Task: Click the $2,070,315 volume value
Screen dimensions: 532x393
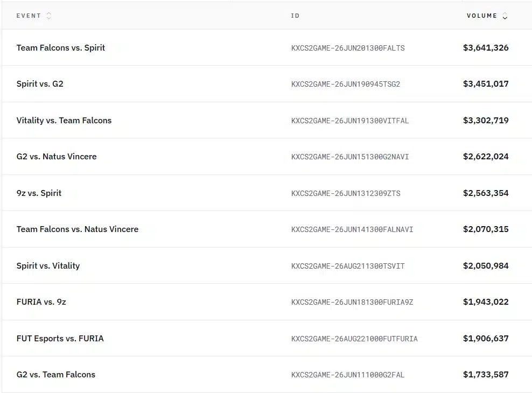Action: 486,229
